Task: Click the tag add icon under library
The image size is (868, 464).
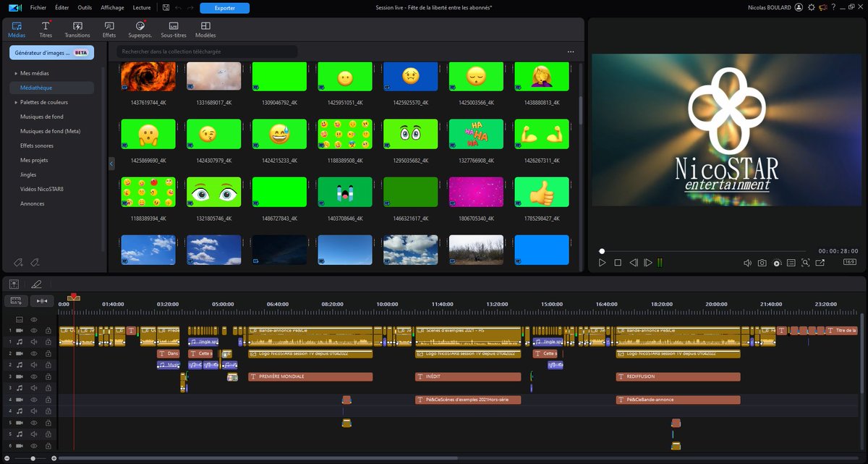Action: tap(19, 262)
